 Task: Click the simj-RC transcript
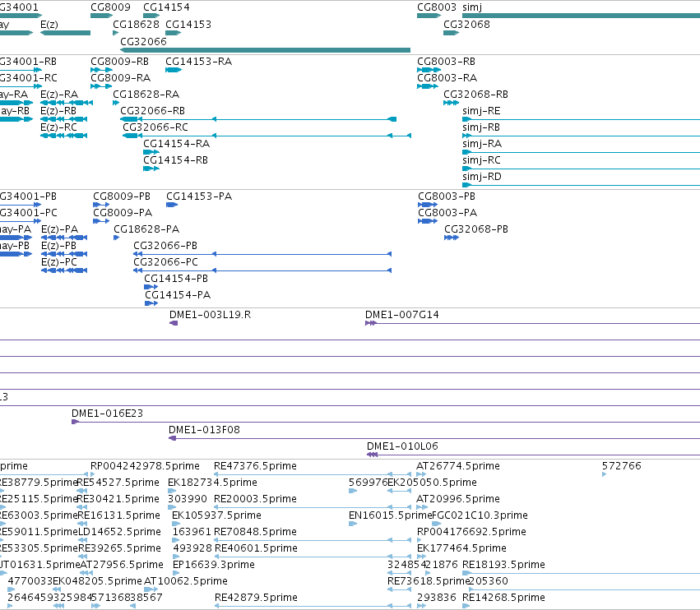(x=582, y=169)
